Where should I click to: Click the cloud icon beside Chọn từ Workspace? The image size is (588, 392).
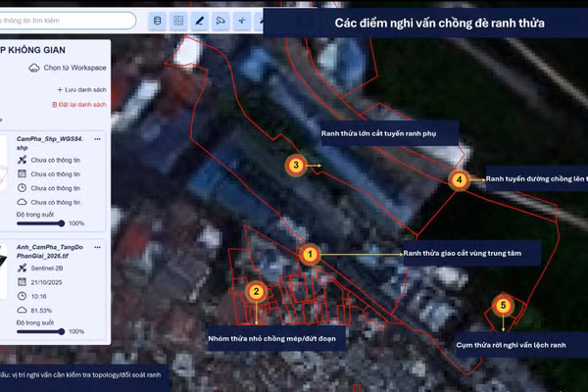(x=34, y=68)
